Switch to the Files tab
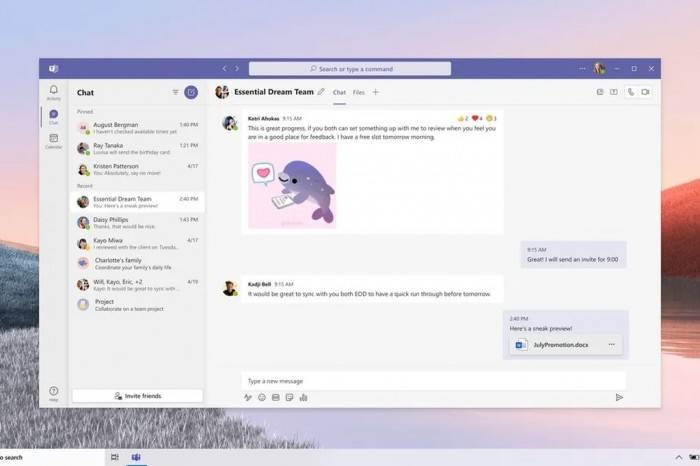This screenshot has height=466, width=700. [358, 92]
